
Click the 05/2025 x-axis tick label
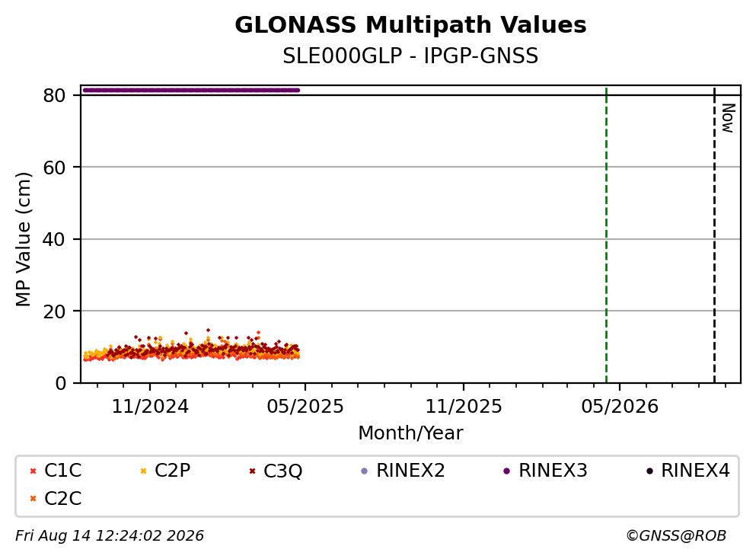pos(305,407)
